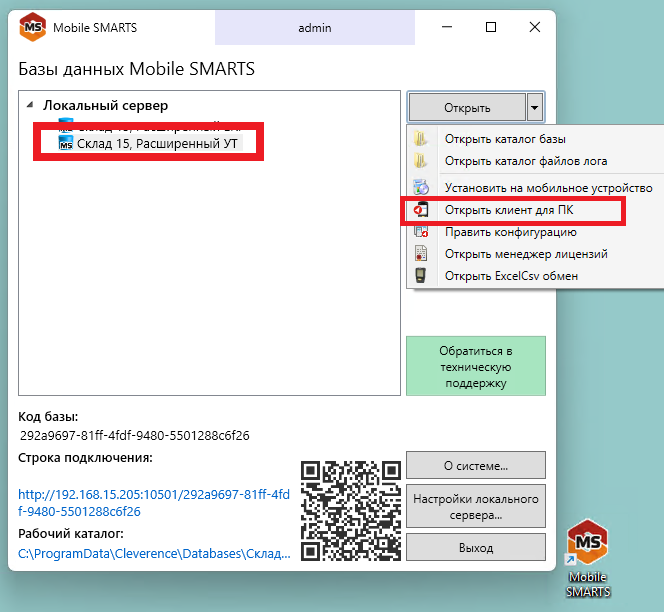Click "Обратиться в техническую поддержку" green button
The width and height of the screenshot is (664, 612).
(x=475, y=367)
